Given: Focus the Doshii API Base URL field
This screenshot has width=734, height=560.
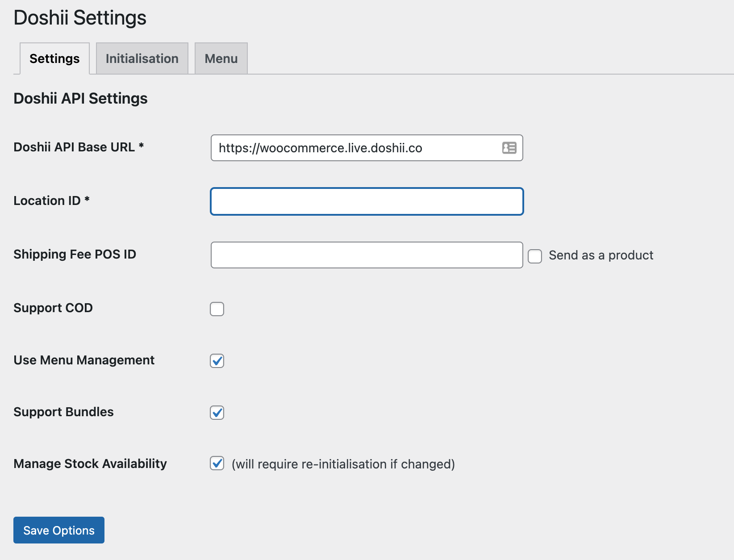Looking at the screenshot, I should point(367,148).
